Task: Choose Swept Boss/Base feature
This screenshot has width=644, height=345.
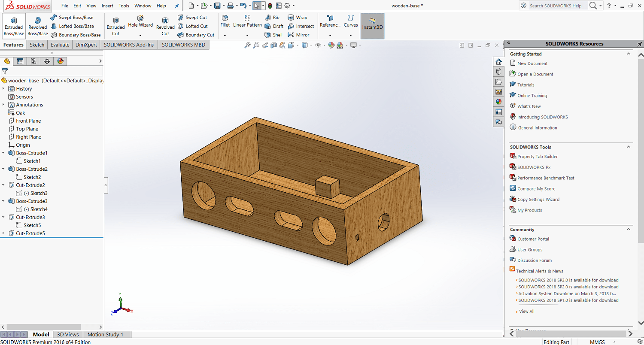Action: coord(72,18)
